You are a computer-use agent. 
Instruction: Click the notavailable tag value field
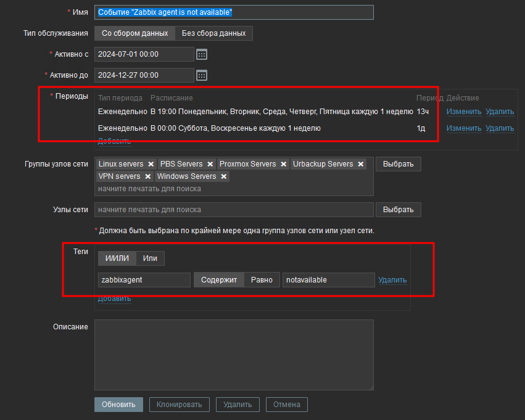coord(329,280)
